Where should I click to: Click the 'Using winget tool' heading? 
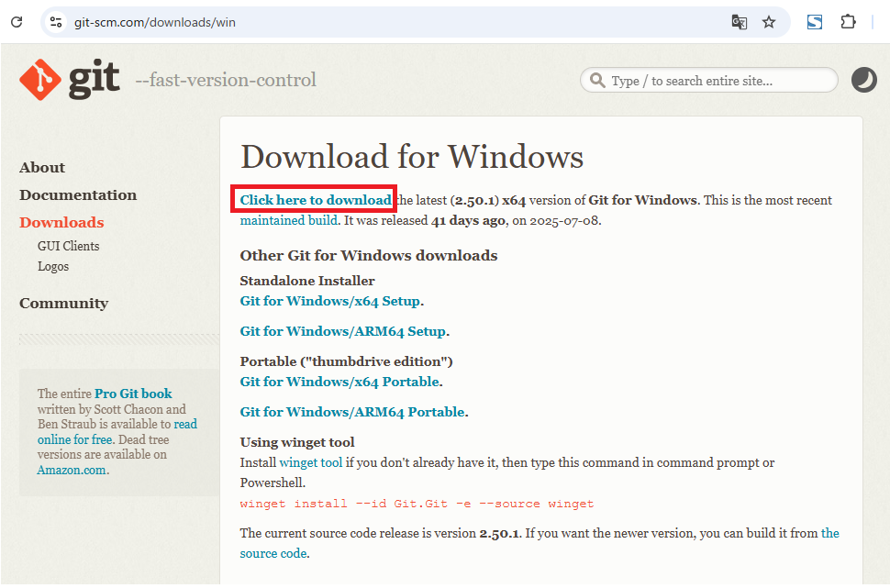297,442
